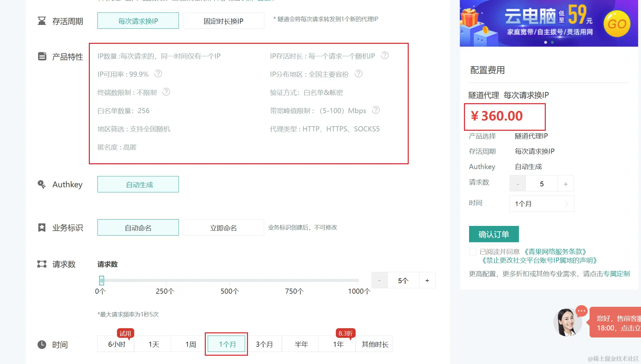Choose the 半年 duration
641x364 pixels.
coord(301,344)
